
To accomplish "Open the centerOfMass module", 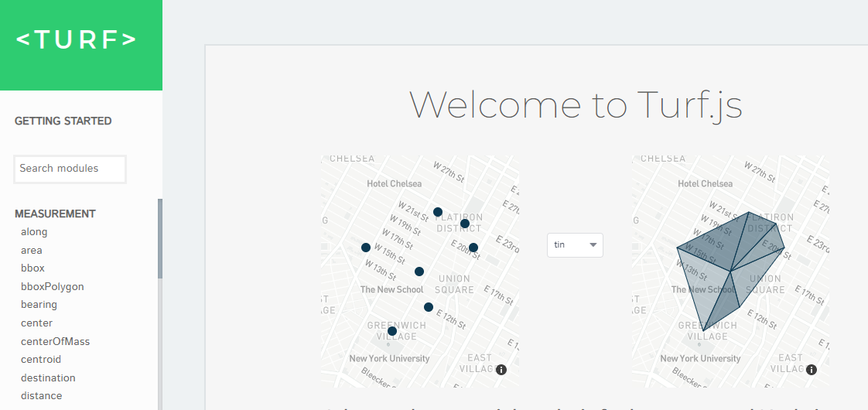I will click(56, 341).
